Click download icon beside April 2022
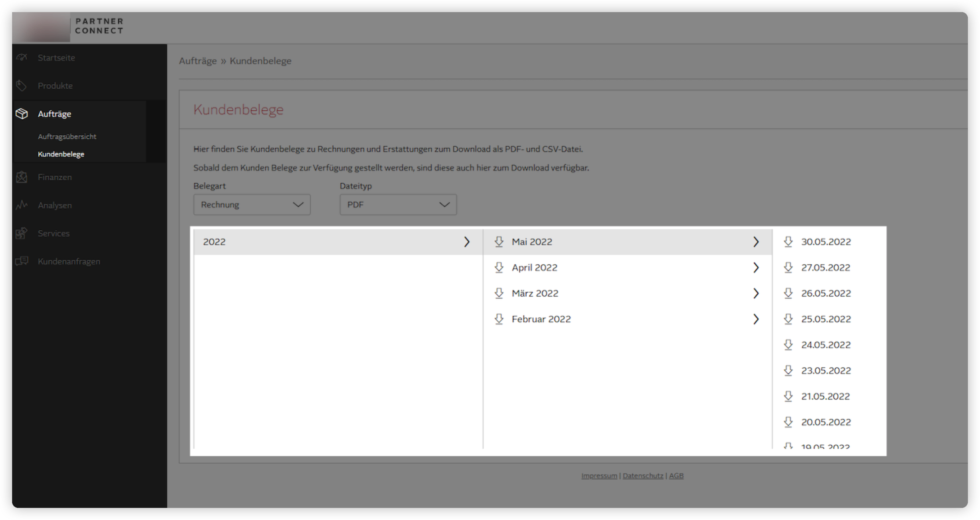The width and height of the screenshot is (980, 520). pyautogui.click(x=499, y=267)
